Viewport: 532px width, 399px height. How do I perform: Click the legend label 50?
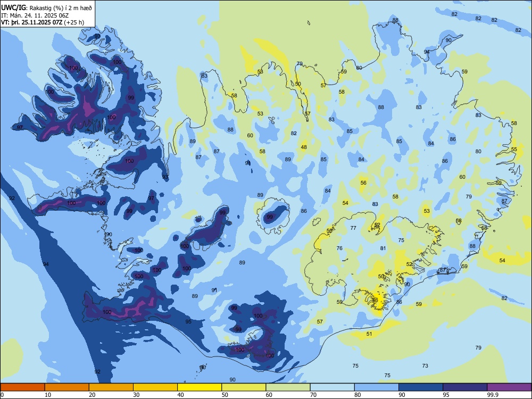pos(225,395)
